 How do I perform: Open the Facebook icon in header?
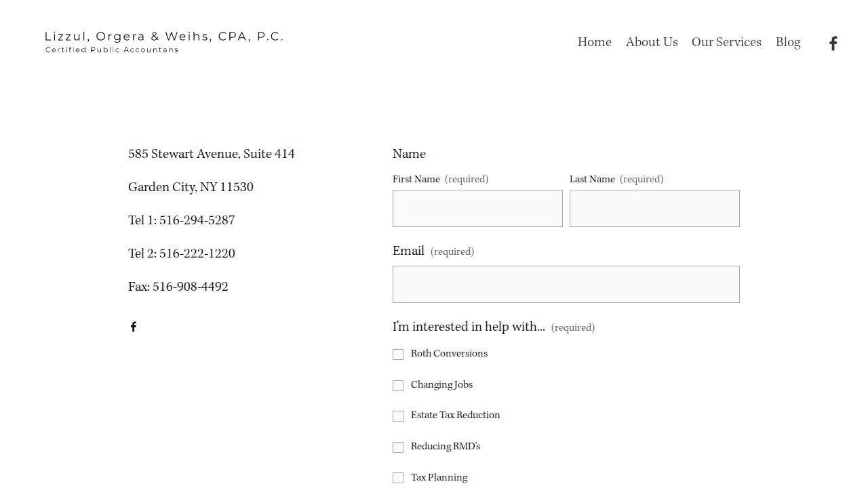pos(833,43)
